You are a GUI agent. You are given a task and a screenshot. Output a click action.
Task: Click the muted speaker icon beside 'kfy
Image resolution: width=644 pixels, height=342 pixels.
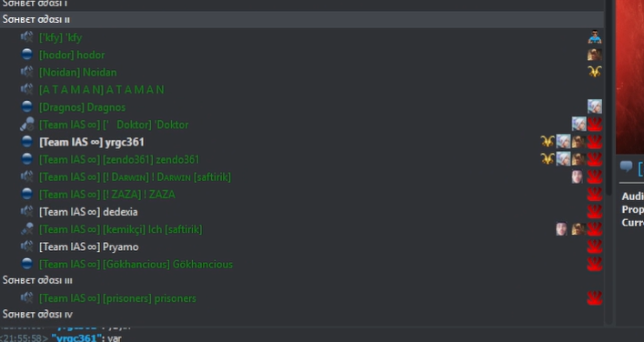click(27, 37)
